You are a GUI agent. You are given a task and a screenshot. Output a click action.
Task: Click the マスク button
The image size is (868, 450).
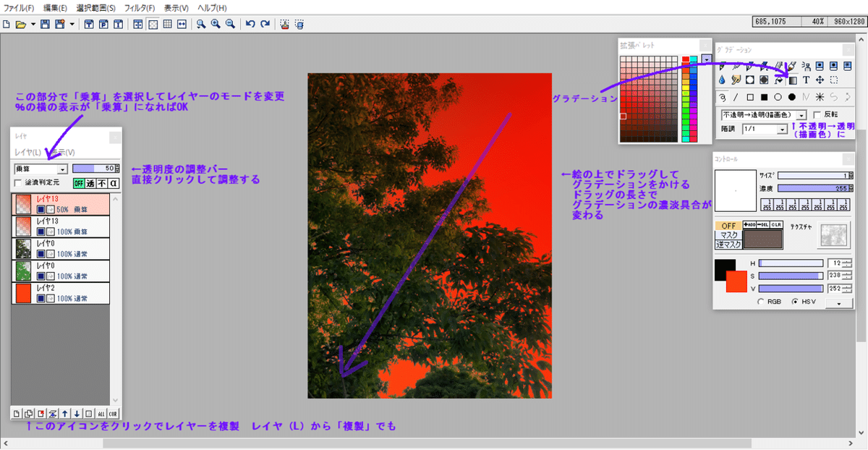tap(728, 234)
